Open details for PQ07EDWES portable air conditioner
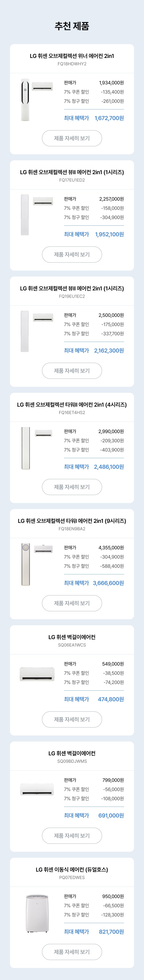This screenshot has width=144, height=980. (72, 952)
